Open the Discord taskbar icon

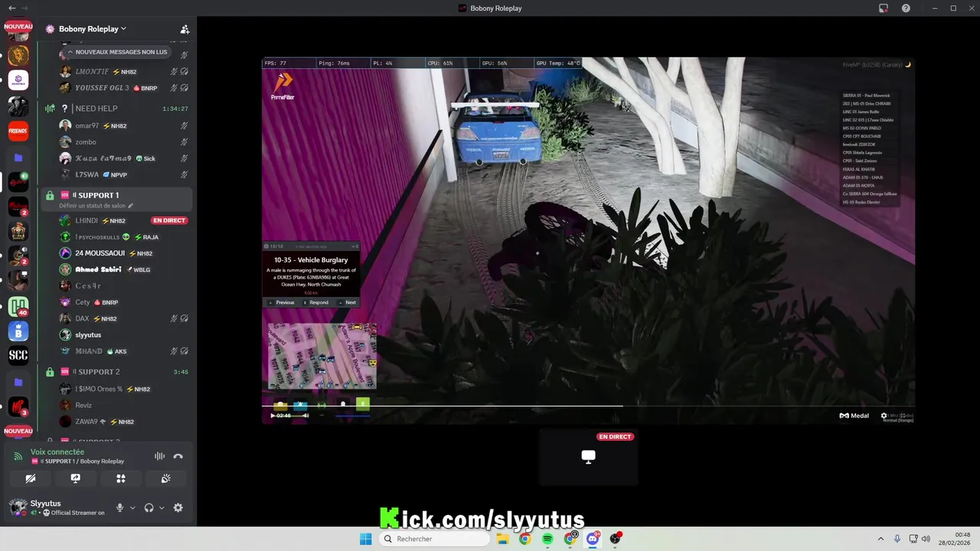pos(593,539)
